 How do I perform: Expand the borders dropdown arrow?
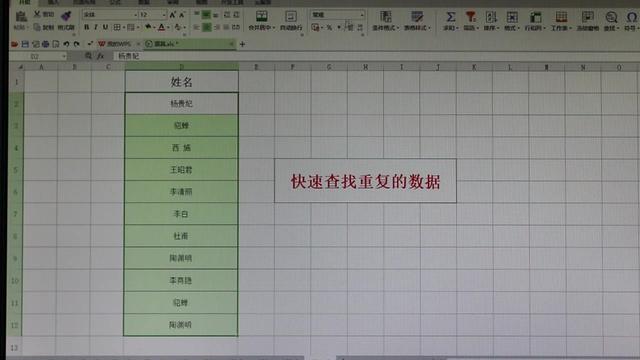123,27
